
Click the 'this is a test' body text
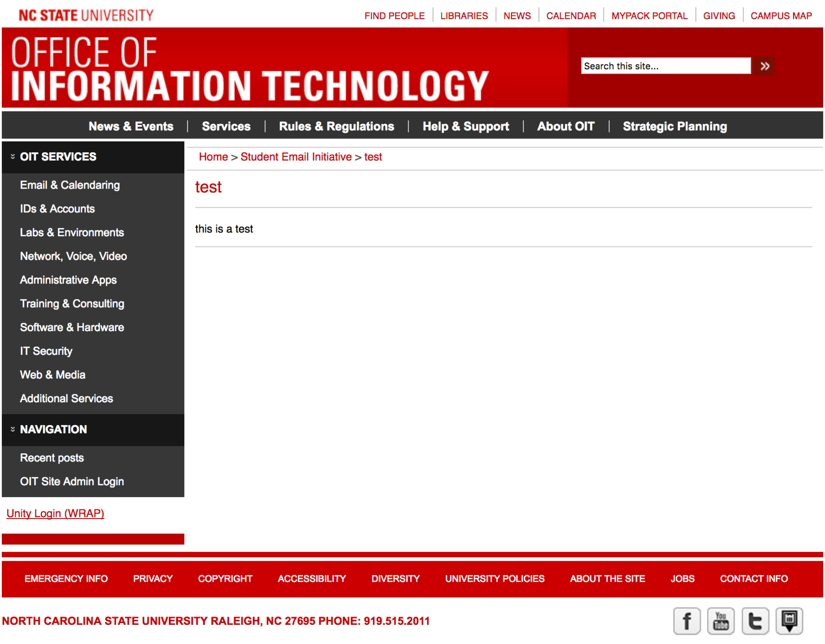pos(224,229)
